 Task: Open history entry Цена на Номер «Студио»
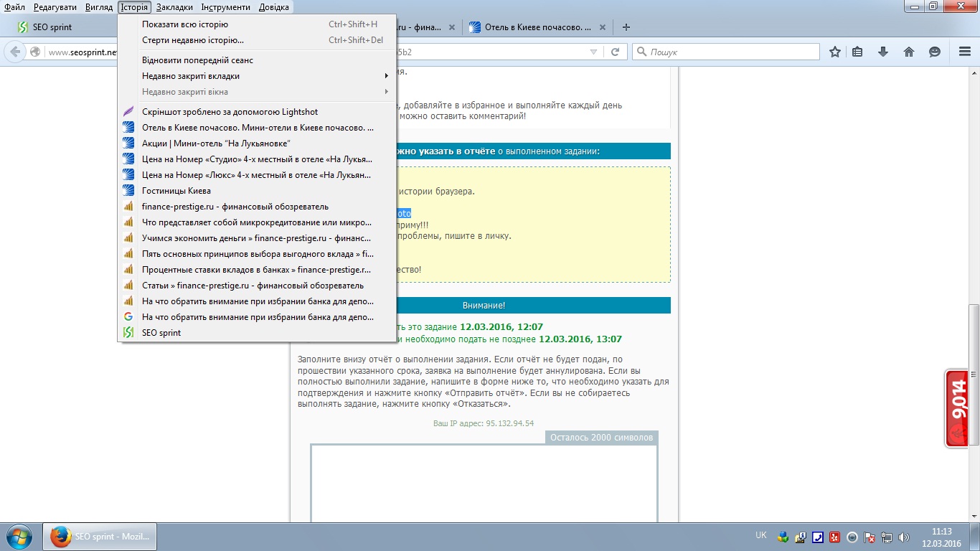[257, 159]
